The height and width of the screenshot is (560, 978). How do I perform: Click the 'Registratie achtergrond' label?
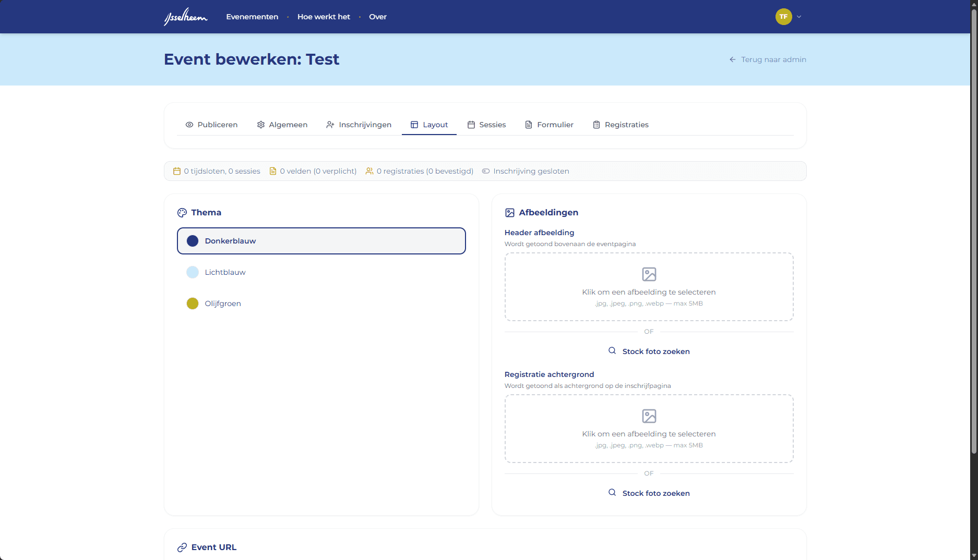[549, 374]
